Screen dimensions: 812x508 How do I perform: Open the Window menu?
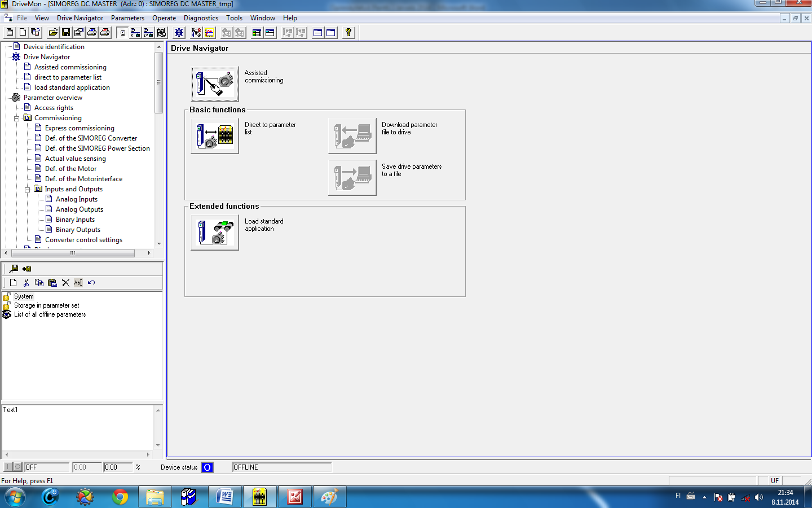click(263, 18)
